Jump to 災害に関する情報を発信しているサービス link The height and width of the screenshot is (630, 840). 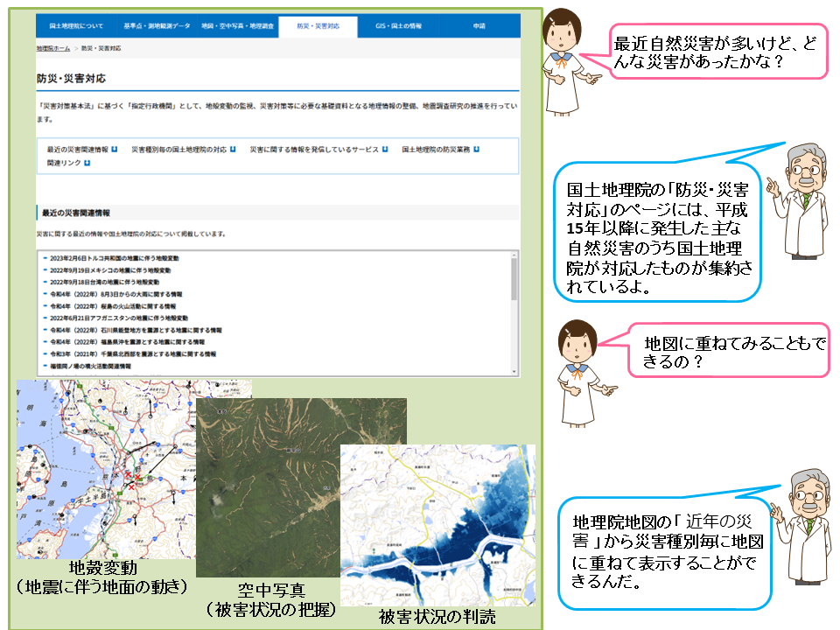click(x=314, y=150)
